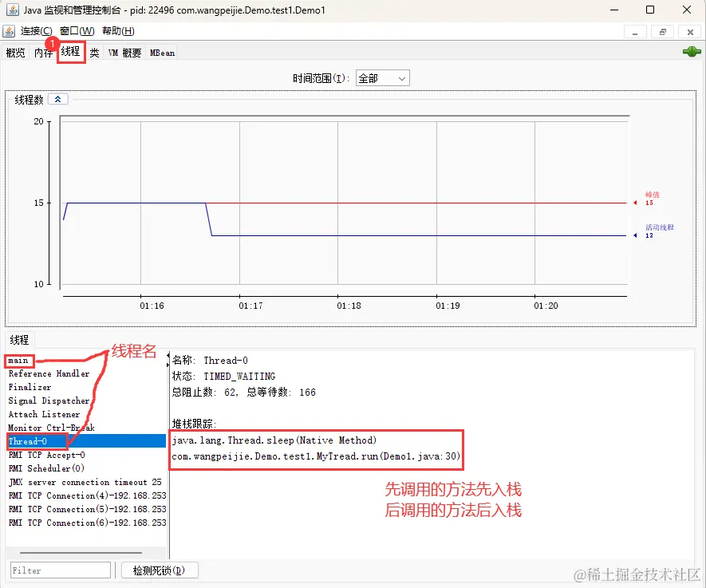
Task: Minimize the main JConsole window
Action: point(614,10)
